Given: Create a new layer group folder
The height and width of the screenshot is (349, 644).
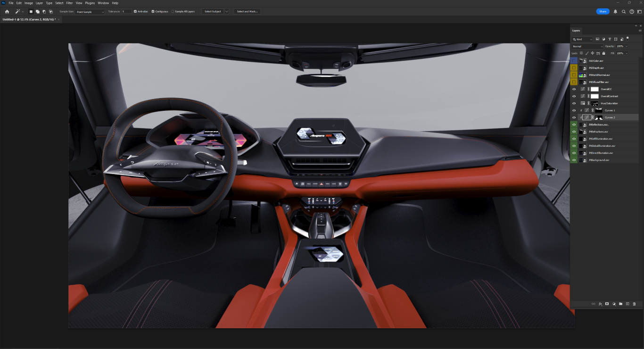Looking at the screenshot, I should 620,304.
